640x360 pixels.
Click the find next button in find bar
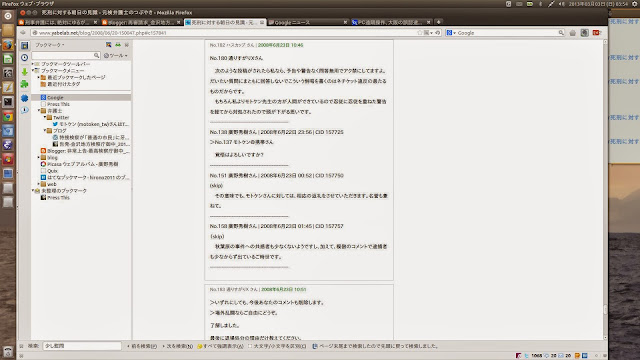[x=178, y=346]
